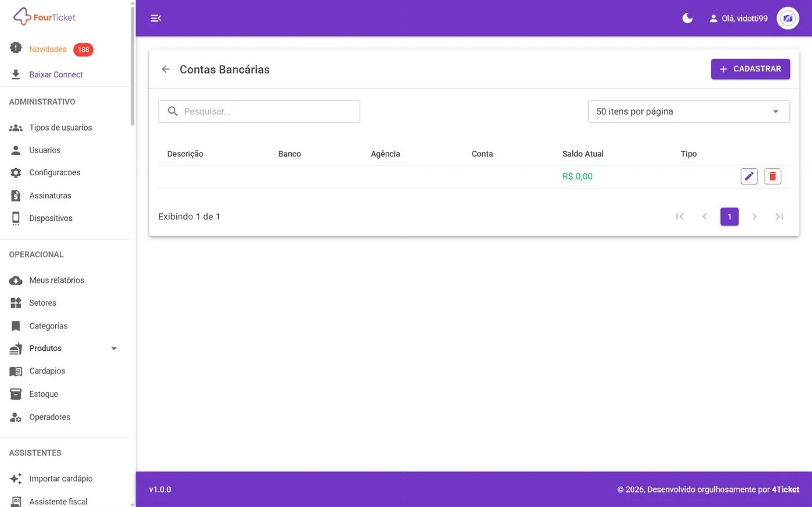
Task: Delete the bank account with the trash icon
Action: [773, 176]
